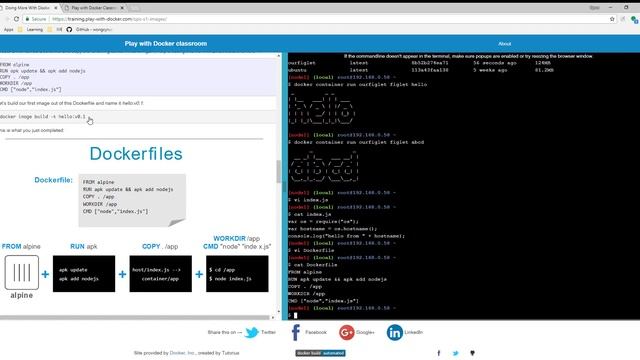Click the ourfiglet row in image list
640x360 pixels.
(x=420, y=63)
